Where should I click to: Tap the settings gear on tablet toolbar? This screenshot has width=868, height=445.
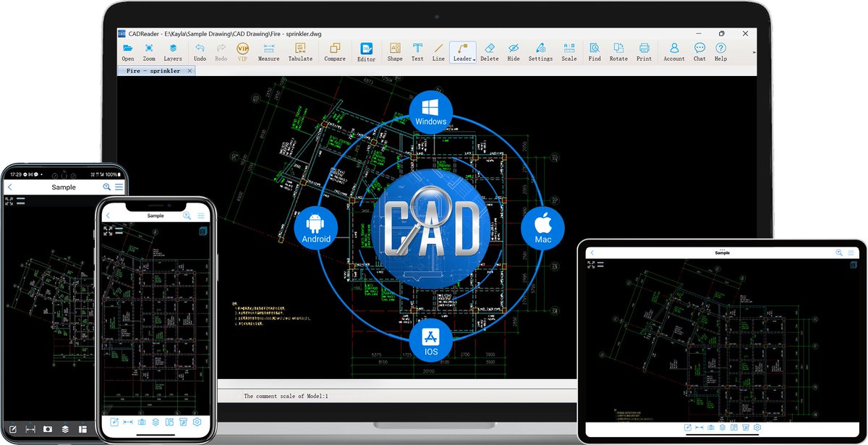pos(757,428)
